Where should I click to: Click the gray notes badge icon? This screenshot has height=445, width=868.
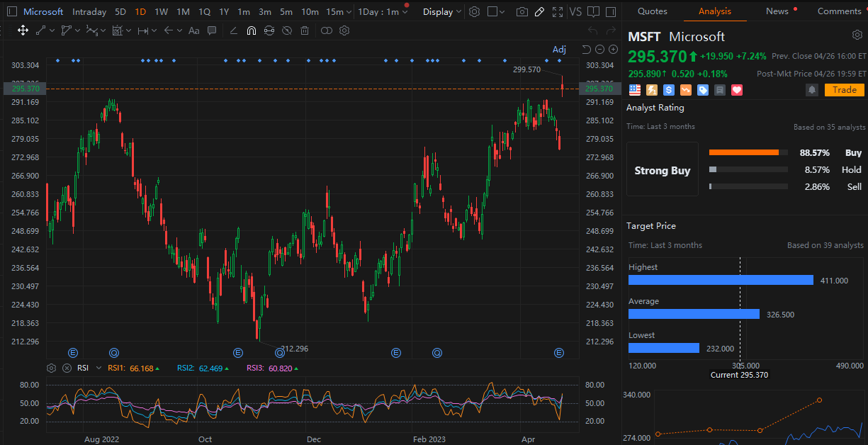[720, 90]
